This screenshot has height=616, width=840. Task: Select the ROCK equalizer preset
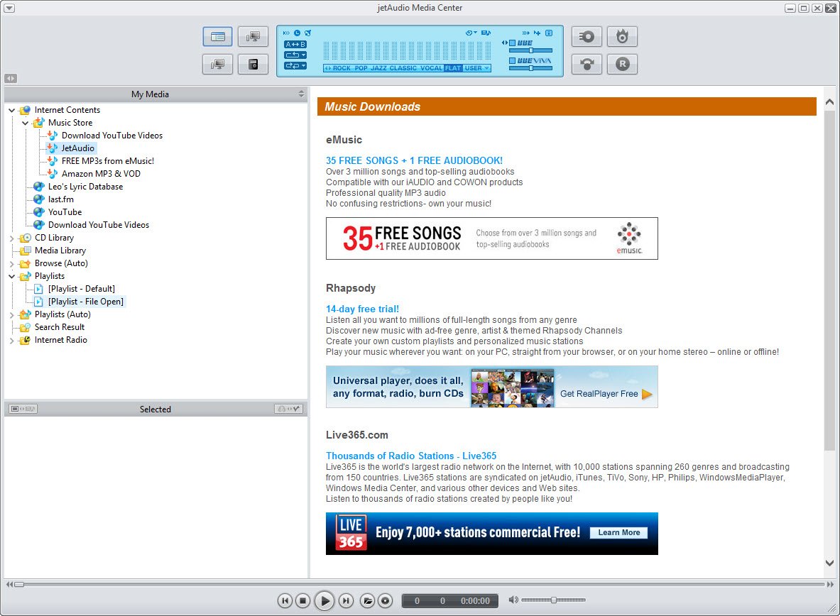342,69
